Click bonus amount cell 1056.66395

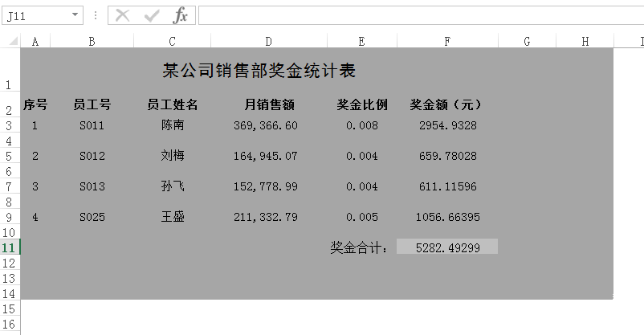pos(448,217)
